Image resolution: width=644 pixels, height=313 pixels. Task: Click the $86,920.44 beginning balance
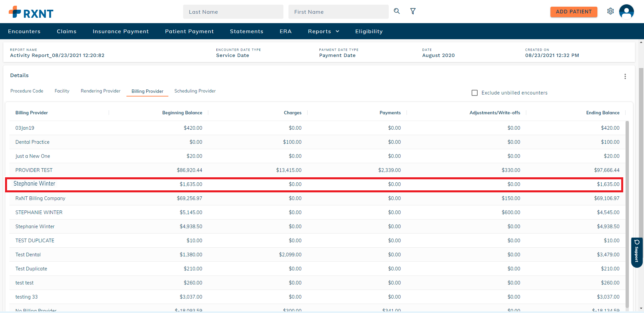190,170
